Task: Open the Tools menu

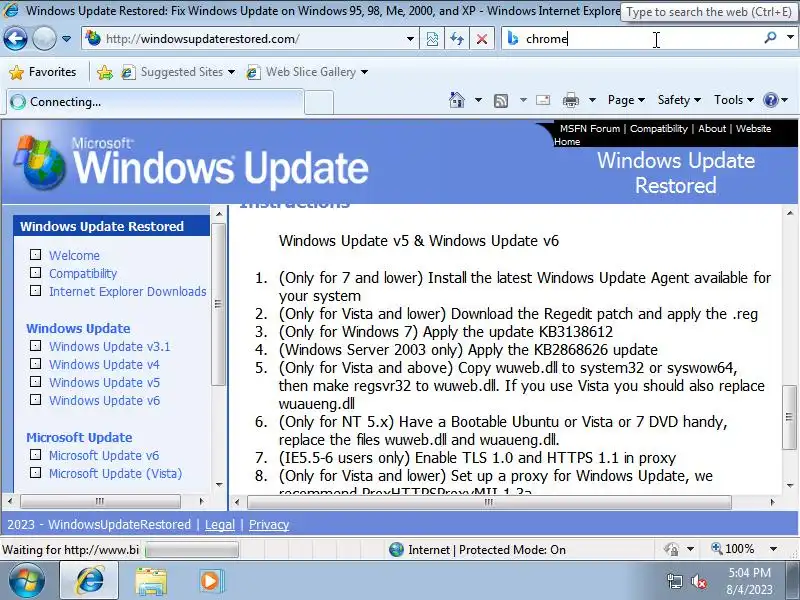Action: coord(734,100)
